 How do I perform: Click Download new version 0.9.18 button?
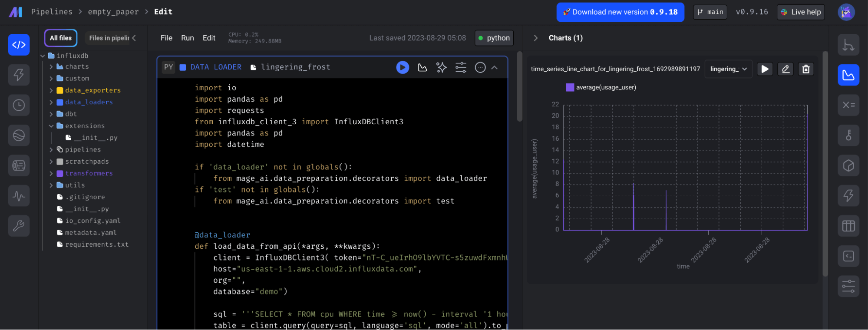coord(620,12)
